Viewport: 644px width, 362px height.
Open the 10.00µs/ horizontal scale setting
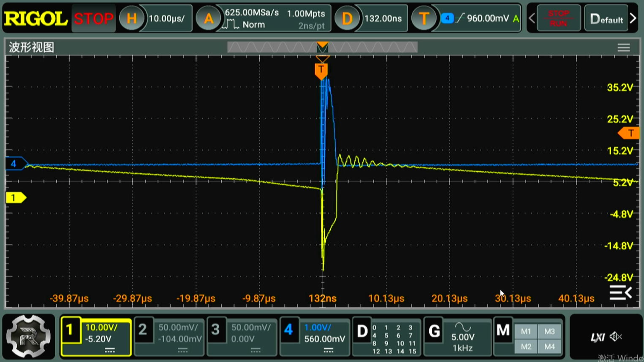(x=167, y=18)
